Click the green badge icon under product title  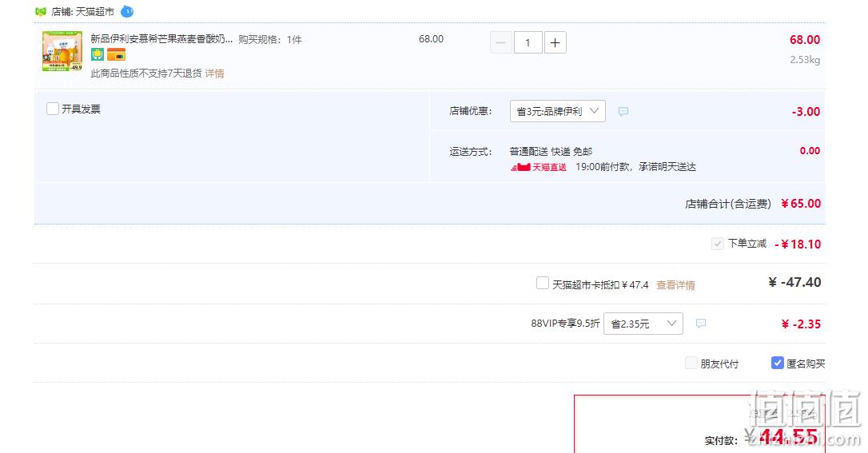tap(98, 54)
